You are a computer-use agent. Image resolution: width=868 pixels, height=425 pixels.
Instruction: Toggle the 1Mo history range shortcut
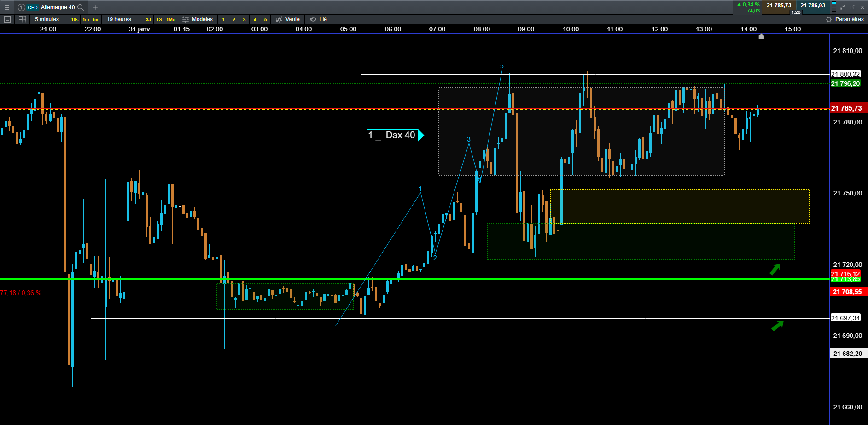[x=171, y=19]
